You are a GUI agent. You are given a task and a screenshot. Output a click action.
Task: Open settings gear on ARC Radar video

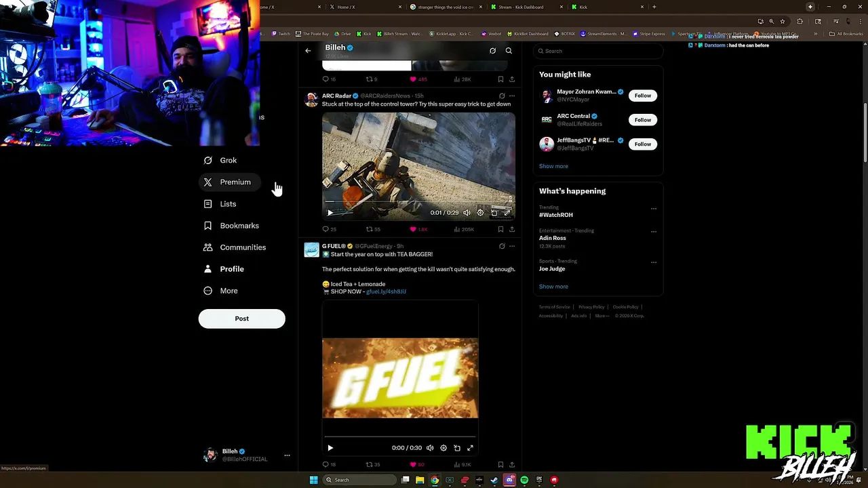coord(480,213)
